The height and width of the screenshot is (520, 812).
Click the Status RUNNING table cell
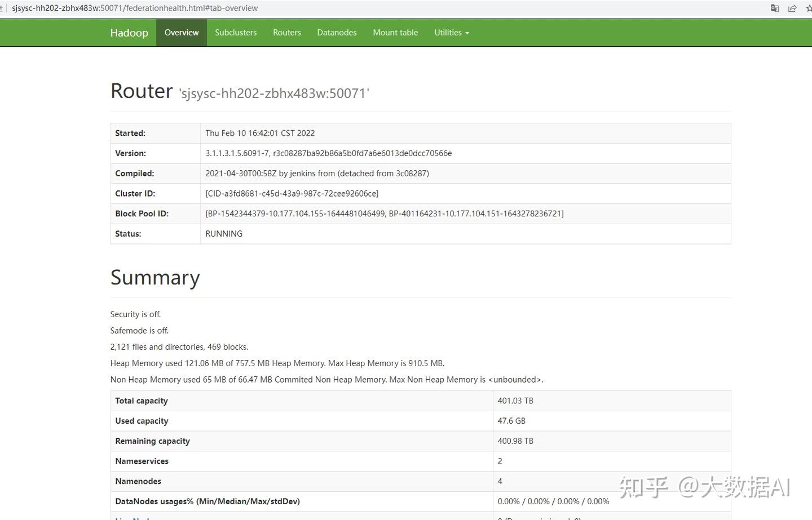[x=224, y=233]
